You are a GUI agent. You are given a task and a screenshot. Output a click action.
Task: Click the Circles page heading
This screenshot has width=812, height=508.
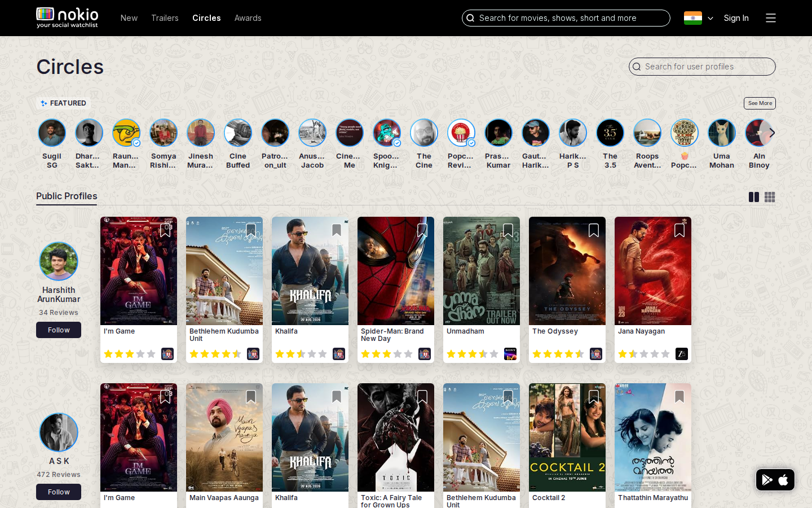point(70,67)
